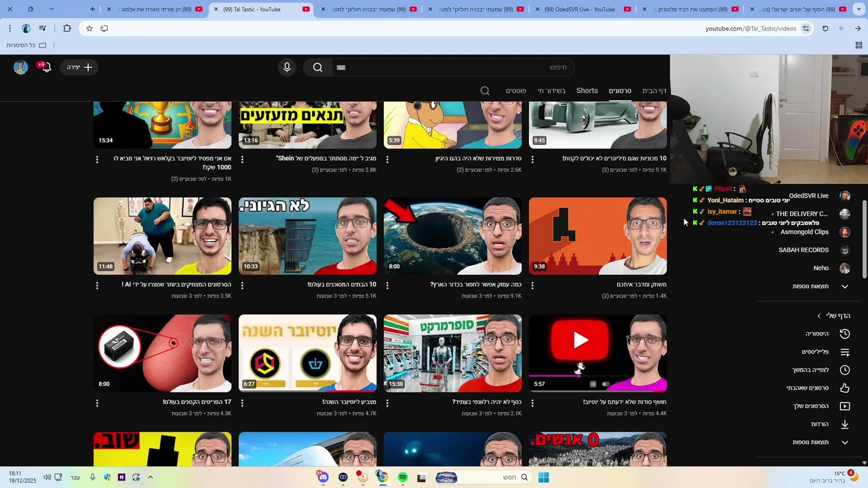Open the פוסטים channel tab
868x488 pixels.
[516, 91]
